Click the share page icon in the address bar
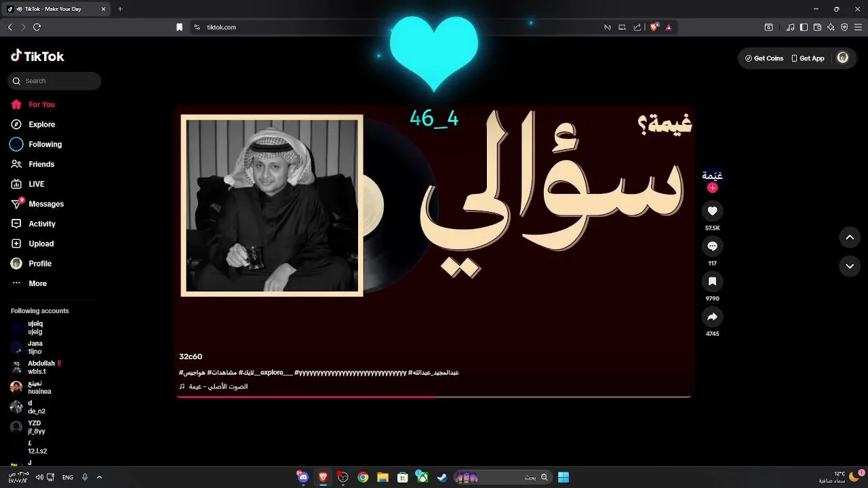The height and width of the screenshot is (488, 868). [637, 27]
